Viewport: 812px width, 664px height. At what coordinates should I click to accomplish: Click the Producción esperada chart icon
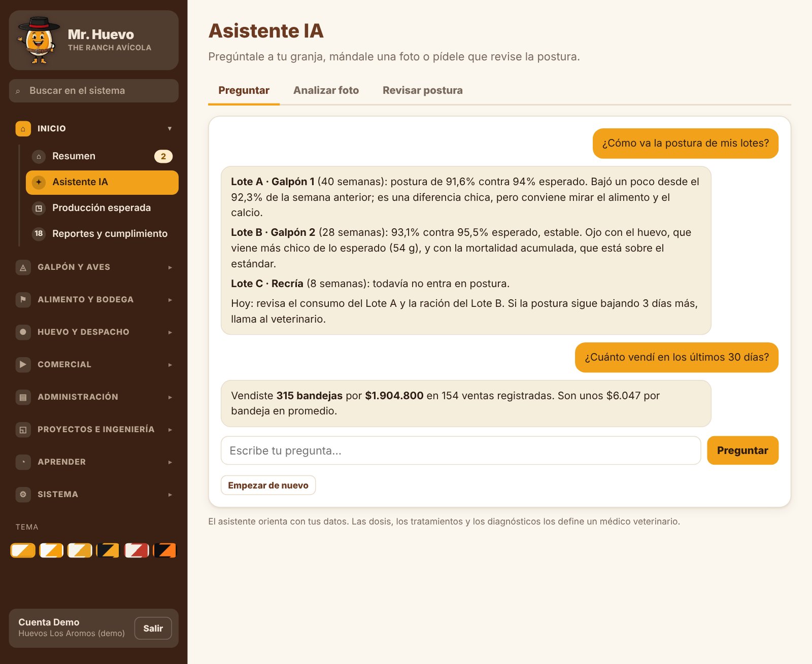[39, 208]
